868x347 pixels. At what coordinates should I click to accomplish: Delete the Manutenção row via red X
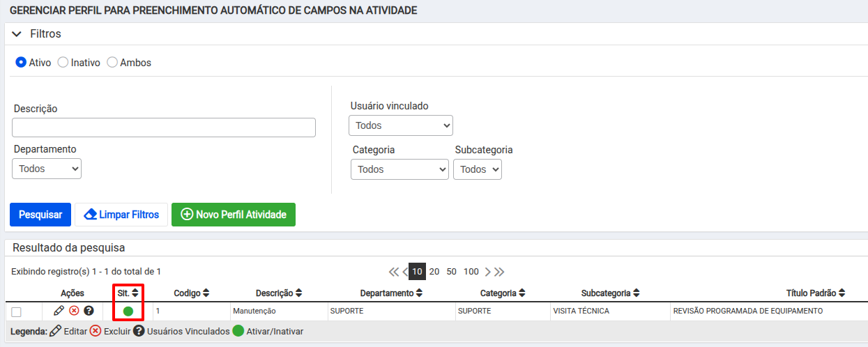(74, 311)
